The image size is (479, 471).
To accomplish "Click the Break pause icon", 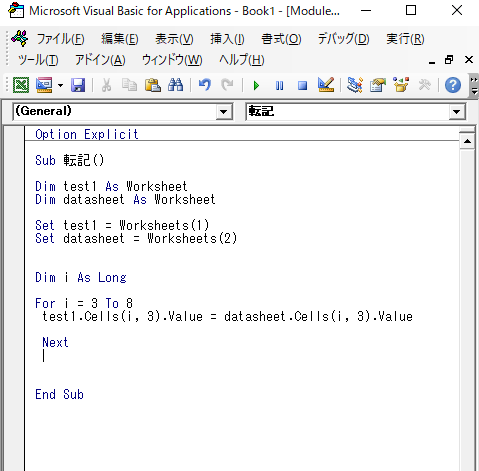I will click(279, 86).
